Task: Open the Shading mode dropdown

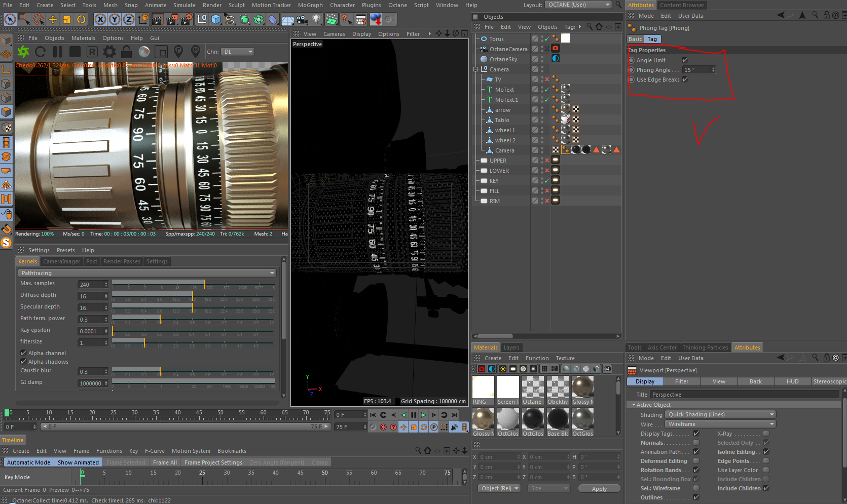Action: coord(720,414)
